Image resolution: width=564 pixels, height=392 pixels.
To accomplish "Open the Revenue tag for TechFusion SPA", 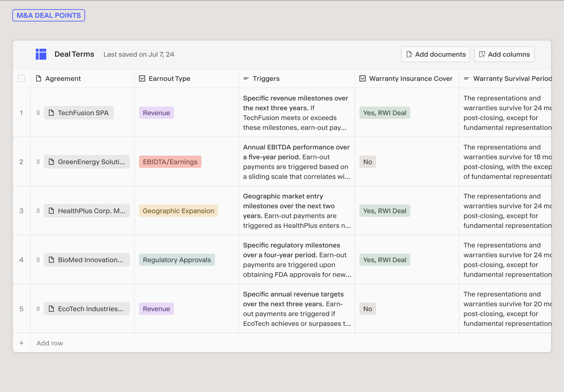I will click(156, 113).
